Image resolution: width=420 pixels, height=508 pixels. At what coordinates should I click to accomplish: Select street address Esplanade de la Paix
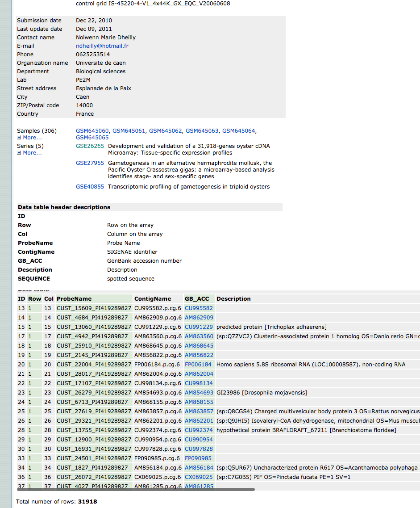[x=104, y=88]
